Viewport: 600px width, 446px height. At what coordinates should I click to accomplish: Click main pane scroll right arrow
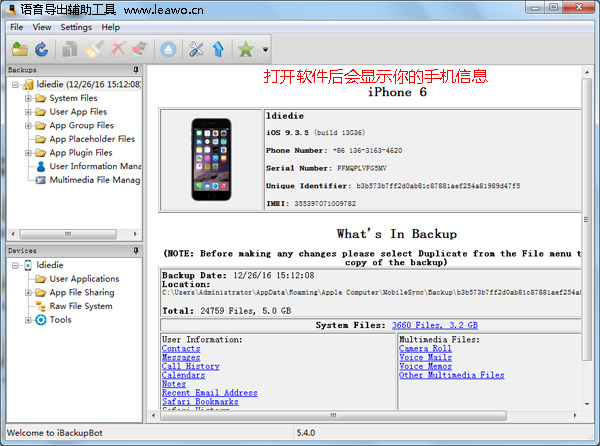click(575, 415)
